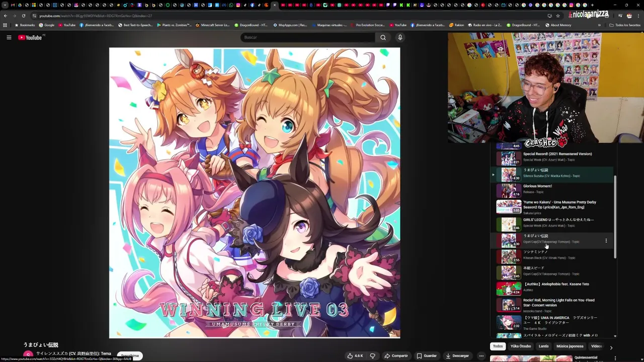This screenshot has height=362, width=644.
Task: Bookmark this page with the star icon
Action: click(557, 16)
